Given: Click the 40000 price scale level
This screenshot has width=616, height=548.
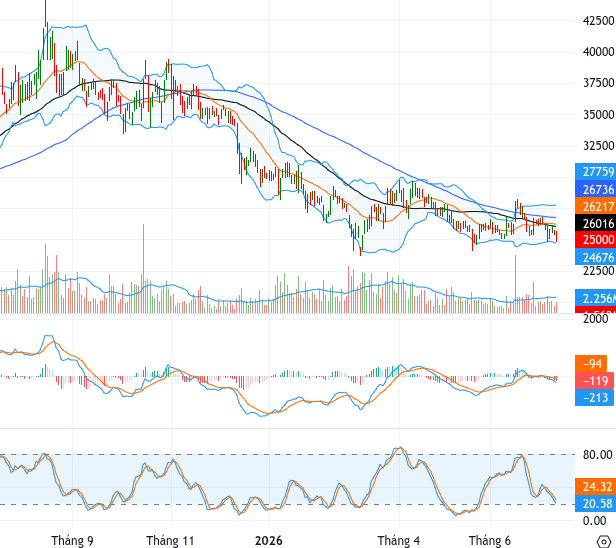Looking at the screenshot, I should pyautogui.click(x=599, y=51).
